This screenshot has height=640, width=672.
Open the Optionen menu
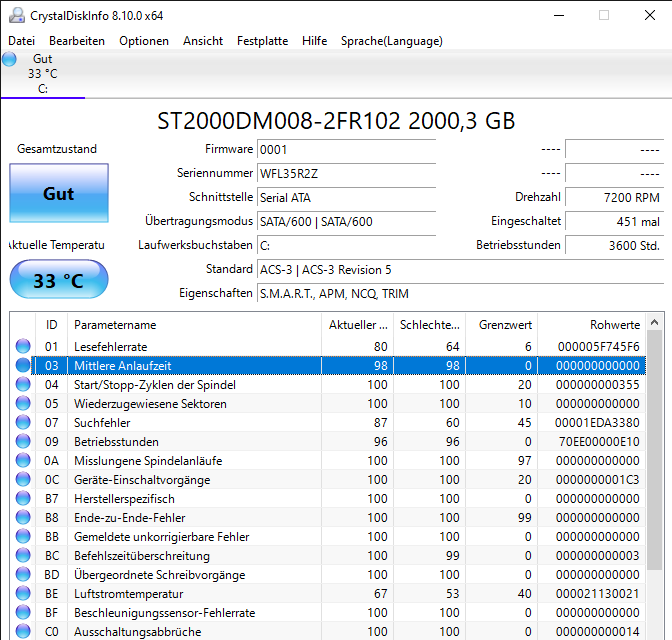point(144,41)
